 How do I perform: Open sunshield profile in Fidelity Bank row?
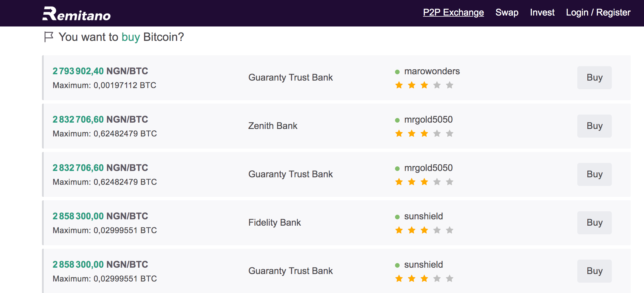(x=423, y=216)
